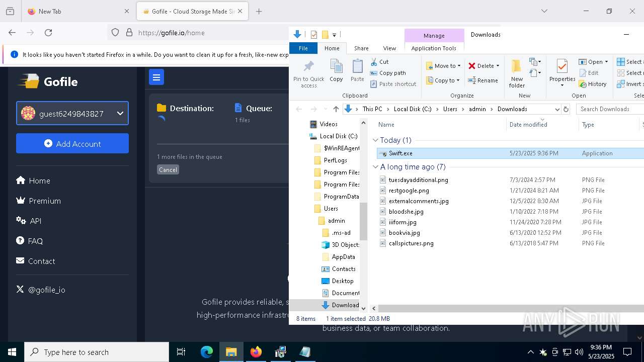Select tuesdayadditional.png file
The height and width of the screenshot is (362, 644).
418,179
